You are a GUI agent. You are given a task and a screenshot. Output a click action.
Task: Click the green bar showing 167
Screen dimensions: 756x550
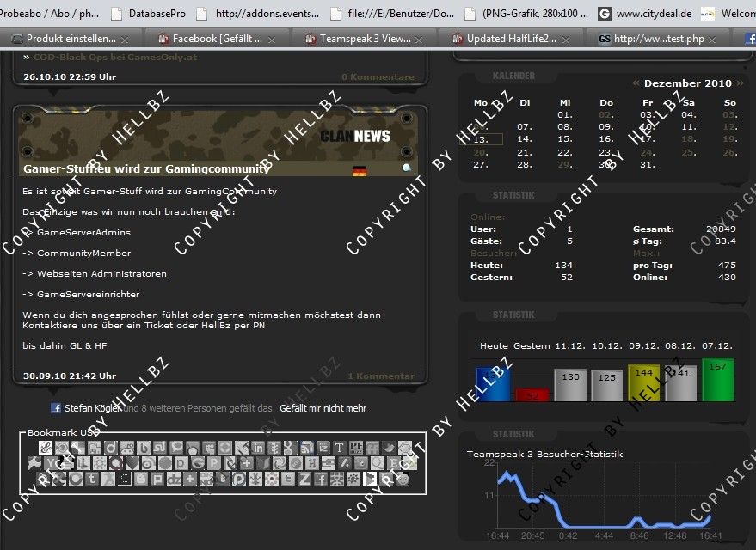pos(718,380)
